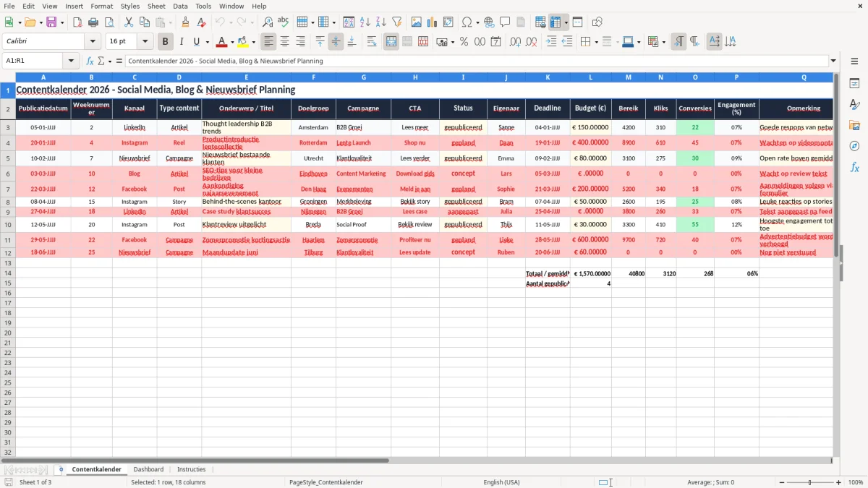Click the Insert Special Character omega icon
The height and width of the screenshot is (488, 868).
tap(467, 22)
